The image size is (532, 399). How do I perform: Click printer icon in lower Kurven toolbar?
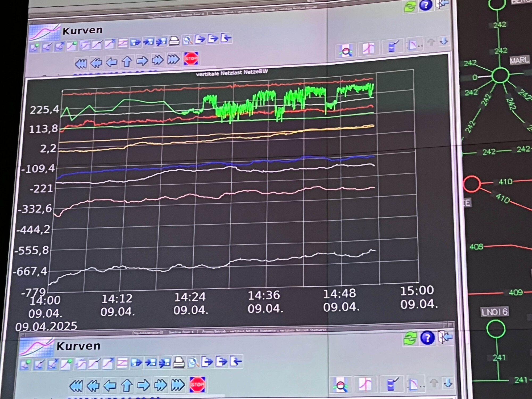pos(179,362)
